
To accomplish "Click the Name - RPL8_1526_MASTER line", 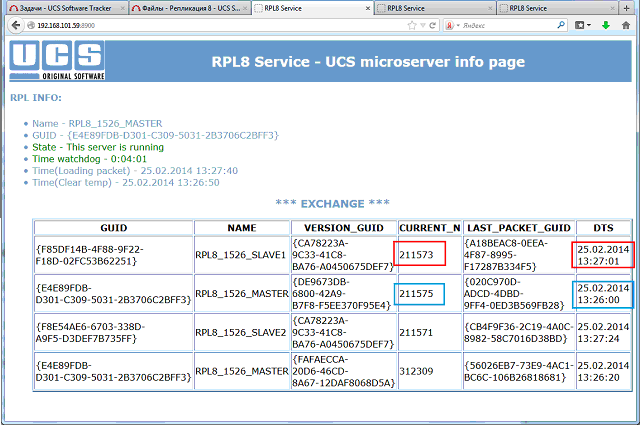I will click(x=97, y=124).
